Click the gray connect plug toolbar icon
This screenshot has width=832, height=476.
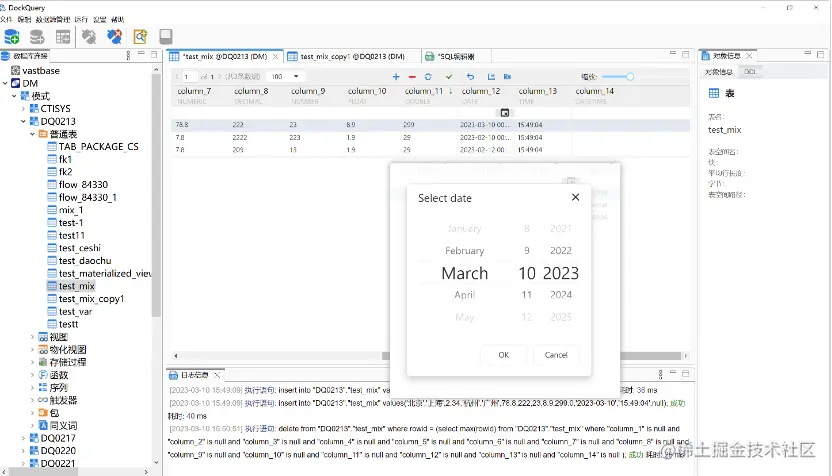(x=89, y=37)
